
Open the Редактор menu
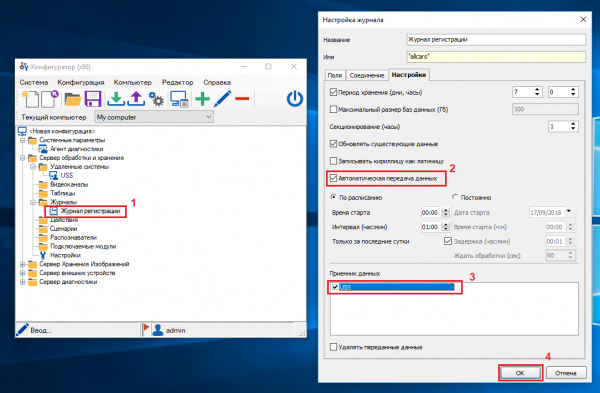178,82
